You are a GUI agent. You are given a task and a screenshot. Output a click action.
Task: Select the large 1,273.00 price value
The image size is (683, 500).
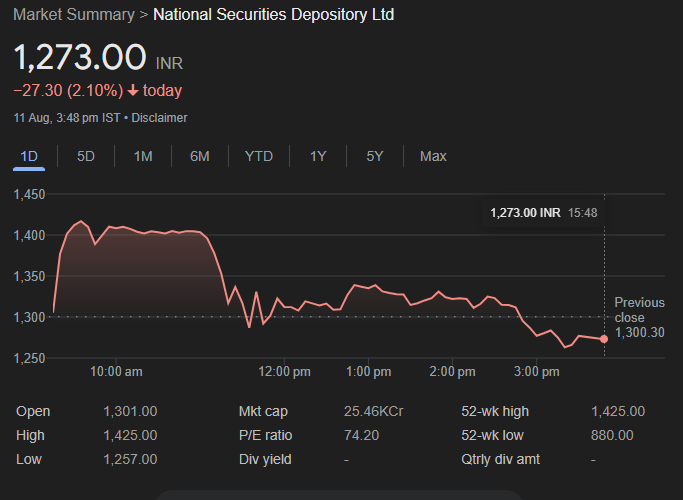coord(80,57)
